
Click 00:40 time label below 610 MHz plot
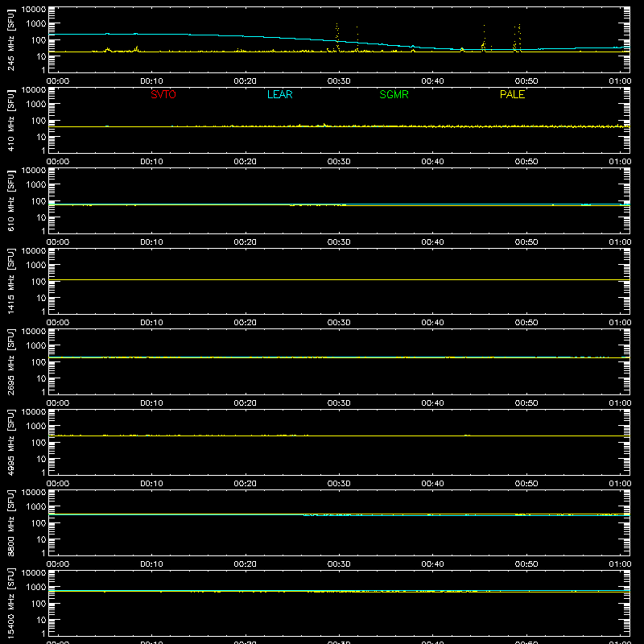432,242
